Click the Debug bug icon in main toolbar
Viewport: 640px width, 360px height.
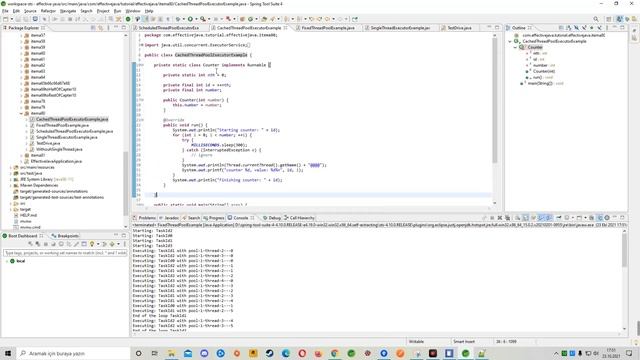pos(178,19)
